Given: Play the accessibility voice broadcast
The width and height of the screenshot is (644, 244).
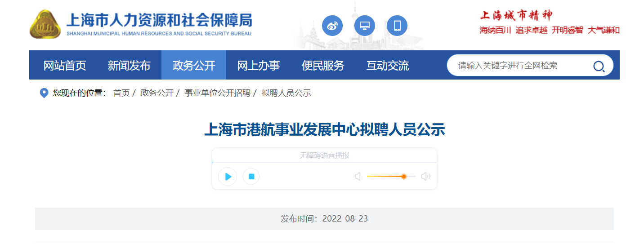Looking at the screenshot, I should pos(228,177).
